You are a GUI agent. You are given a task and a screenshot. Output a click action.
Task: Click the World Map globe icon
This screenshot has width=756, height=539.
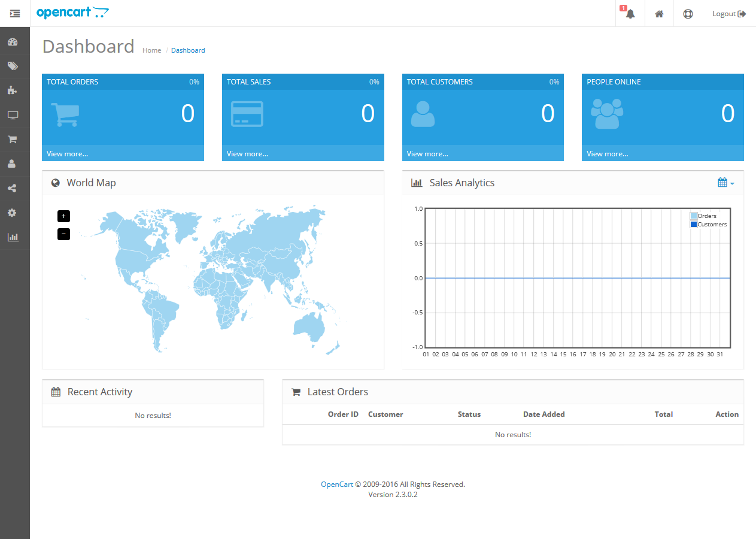pos(56,183)
